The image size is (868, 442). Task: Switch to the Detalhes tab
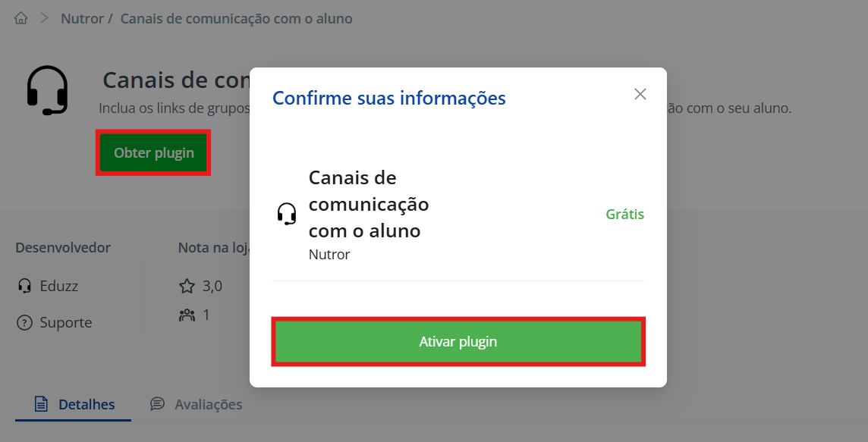pyautogui.click(x=75, y=404)
